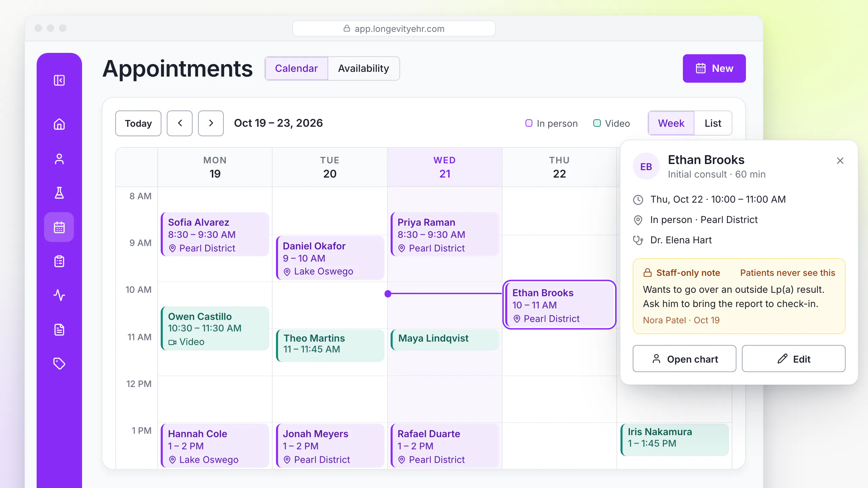This screenshot has height=488, width=868.
Task: Select the Appointments calendar icon in sidebar
Action: (x=59, y=227)
